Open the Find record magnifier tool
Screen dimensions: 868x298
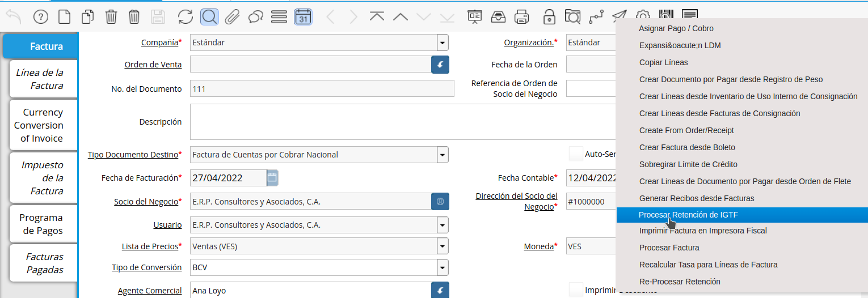click(209, 17)
